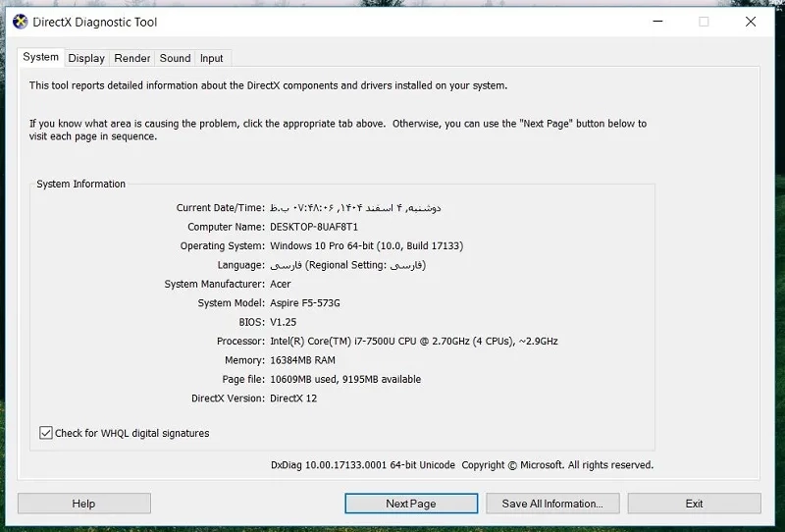Switch to the Sound tab
785x532 pixels.
point(176,58)
